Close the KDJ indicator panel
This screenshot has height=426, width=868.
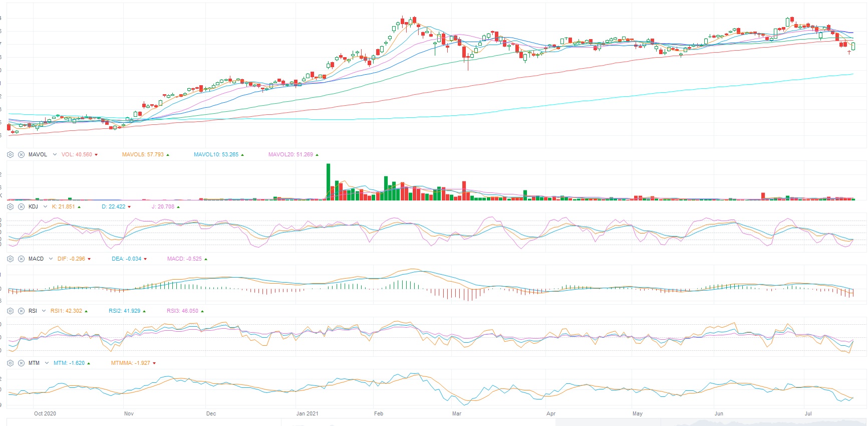[x=21, y=206]
